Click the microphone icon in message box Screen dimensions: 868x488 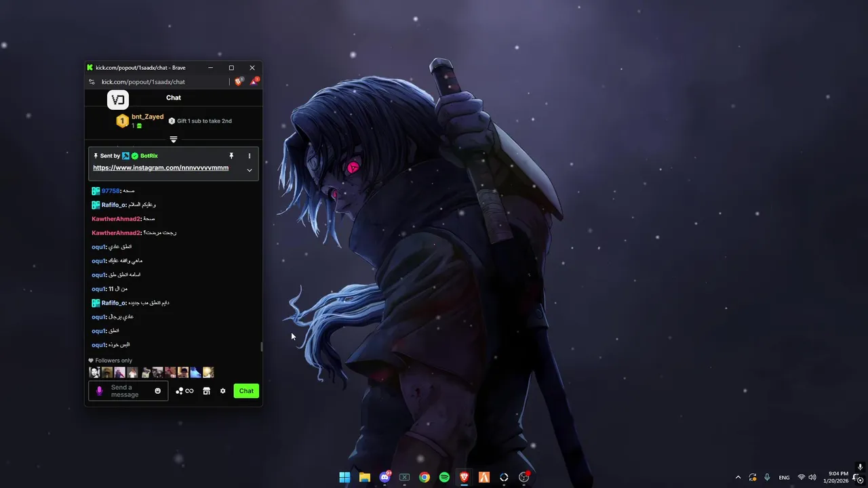pos(99,391)
